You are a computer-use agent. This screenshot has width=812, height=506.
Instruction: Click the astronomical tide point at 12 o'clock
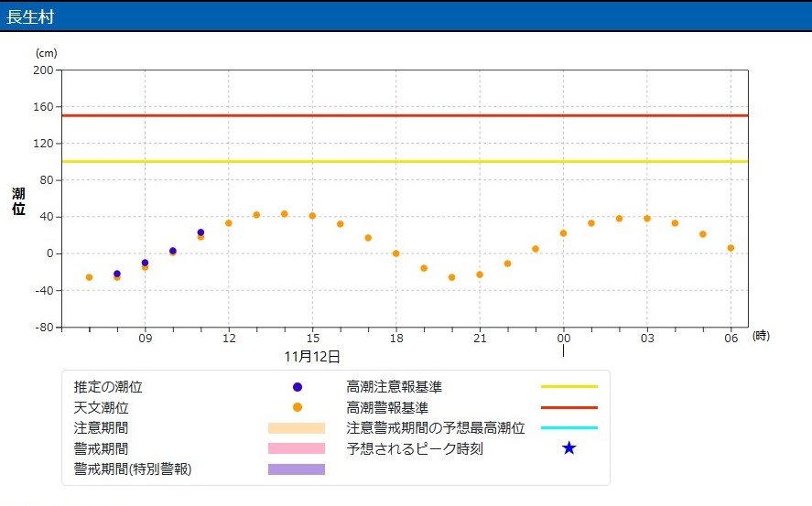pyautogui.click(x=229, y=223)
